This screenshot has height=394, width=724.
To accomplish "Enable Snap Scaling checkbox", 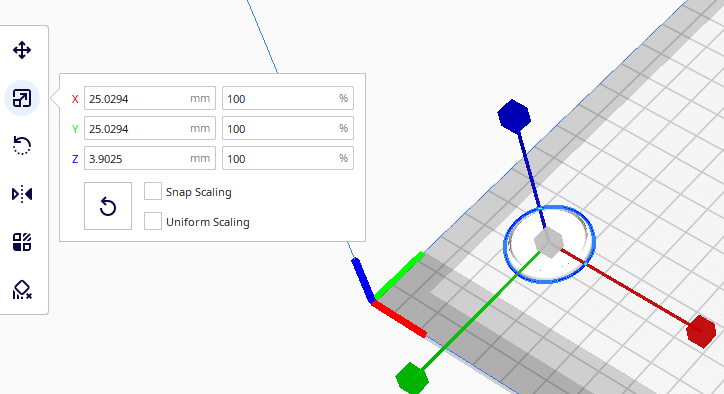I will (153, 191).
